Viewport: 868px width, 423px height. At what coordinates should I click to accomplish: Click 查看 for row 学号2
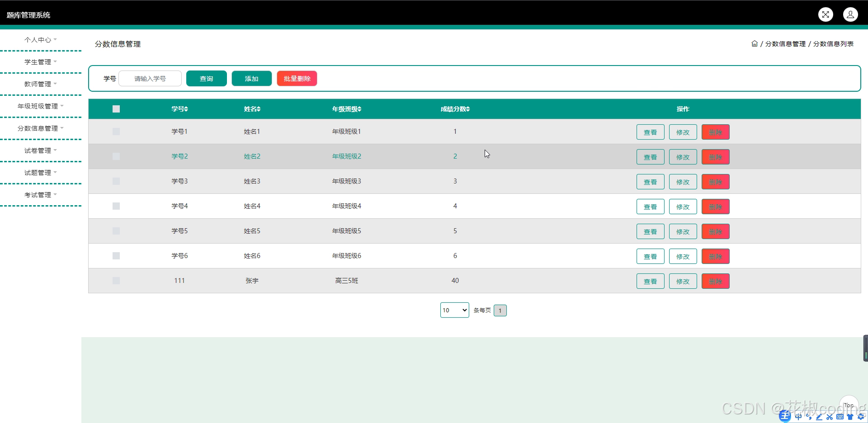click(651, 157)
